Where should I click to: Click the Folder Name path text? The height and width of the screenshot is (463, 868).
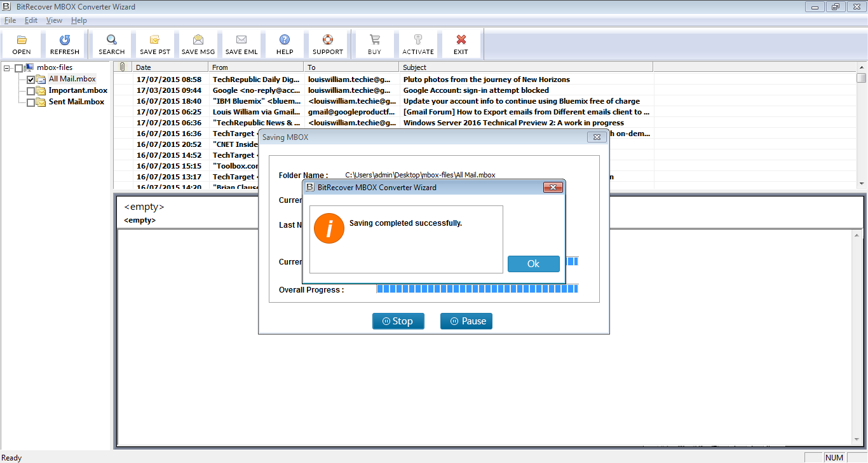(420, 175)
